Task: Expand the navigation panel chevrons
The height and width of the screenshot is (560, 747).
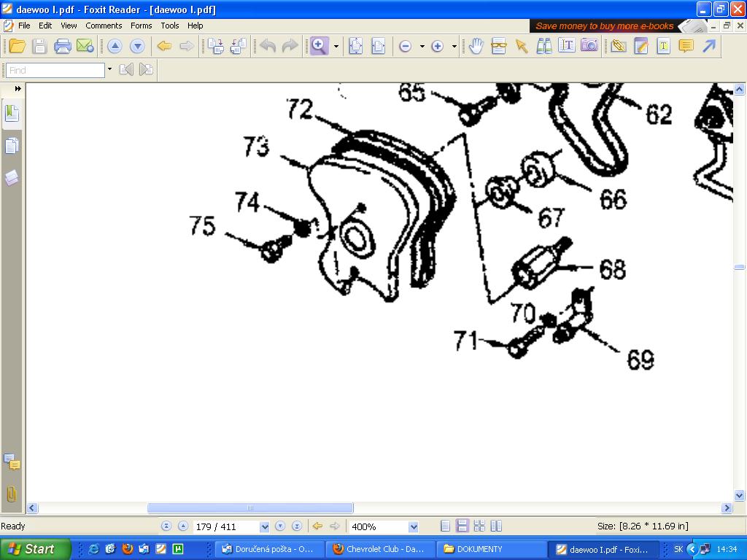Action: [x=18, y=88]
